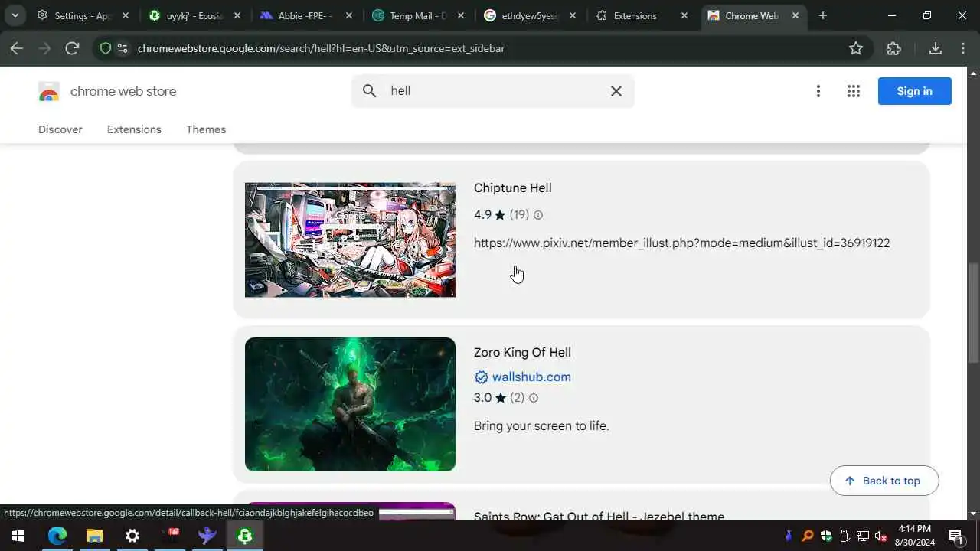Open the Saints Row Gat Out of Hell theme

point(599,516)
